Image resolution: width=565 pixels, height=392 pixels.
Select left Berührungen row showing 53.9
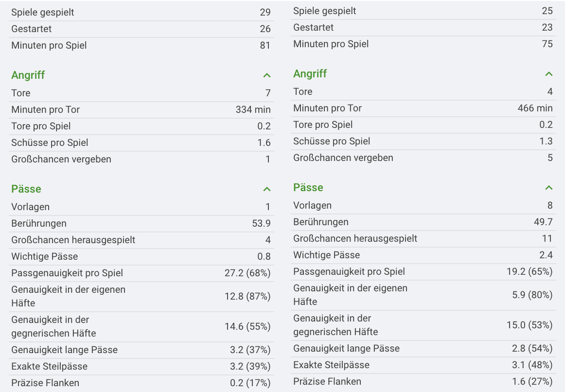point(141,223)
